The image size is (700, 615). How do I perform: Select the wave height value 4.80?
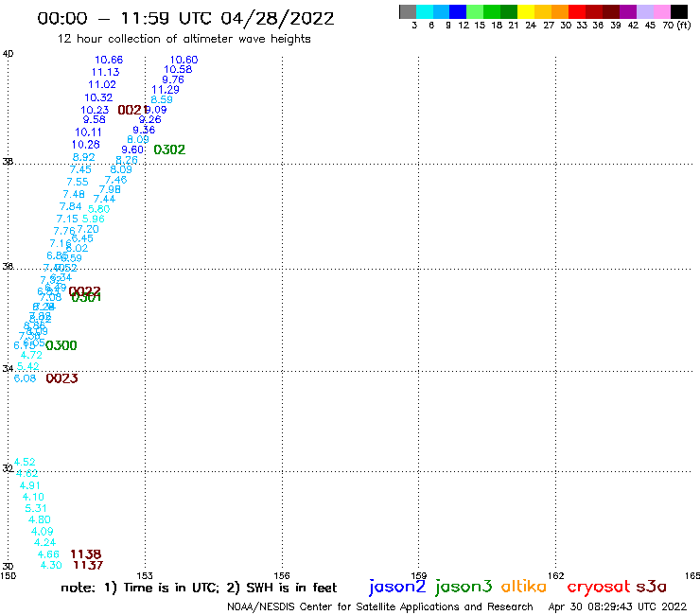click(40, 519)
